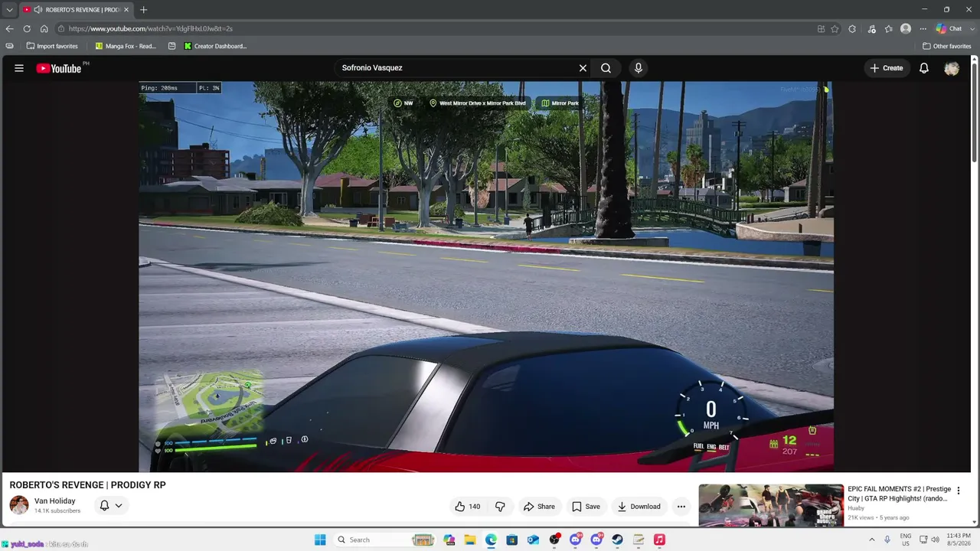Open EPIC FAIL MOMENTS #2 video title
The width and height of the screenshot is (980, 551).
900,494
